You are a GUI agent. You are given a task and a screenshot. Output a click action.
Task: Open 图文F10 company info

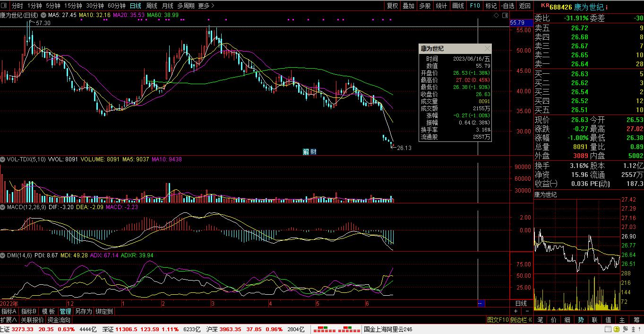pyautogui.click(x=498, y=320)
